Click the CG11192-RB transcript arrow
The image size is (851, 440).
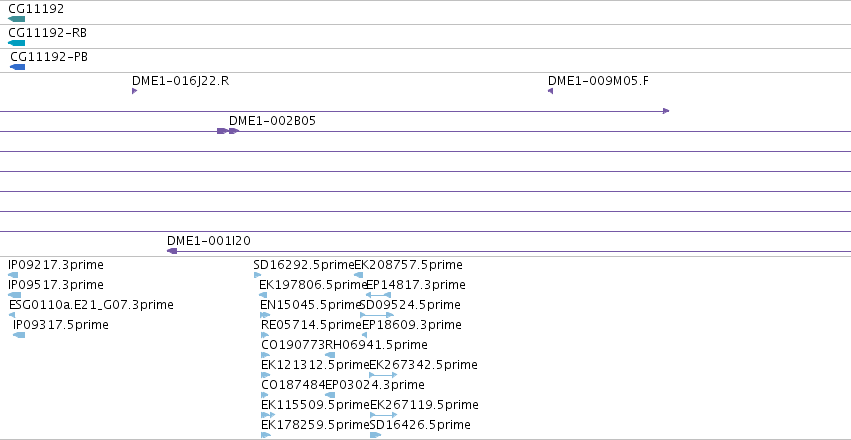coord(16,43)
